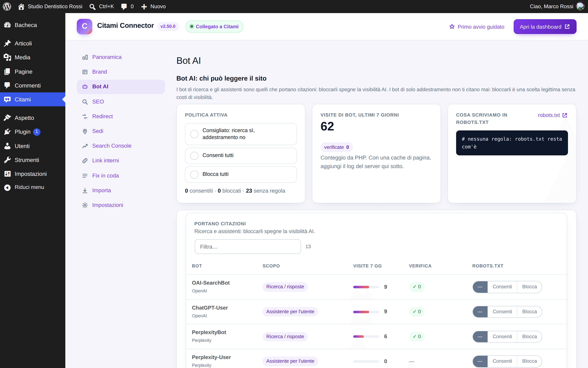Image resolution: width=588 pixels, height=368 pixels.
Task: Click the Link interni chain icon
Action: coord(85,161)
